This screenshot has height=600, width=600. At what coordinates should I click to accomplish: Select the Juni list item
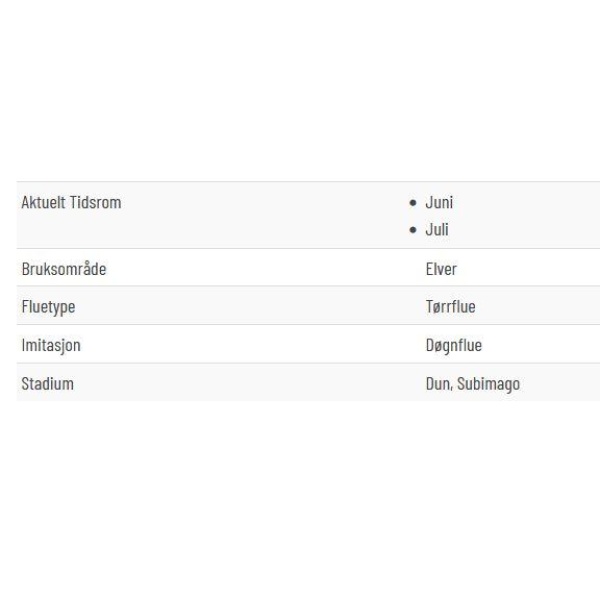[439, 202]
